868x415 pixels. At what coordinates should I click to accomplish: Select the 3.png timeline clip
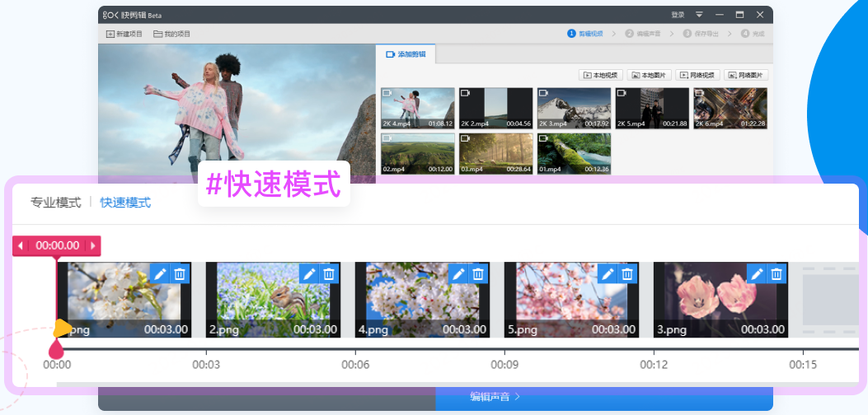[720, 300]
